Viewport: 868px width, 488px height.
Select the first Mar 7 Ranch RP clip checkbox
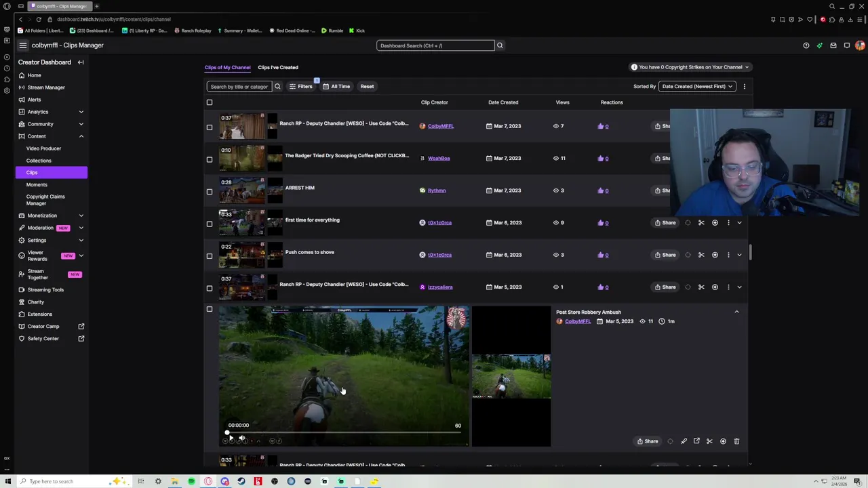click(x=210, y=127)
